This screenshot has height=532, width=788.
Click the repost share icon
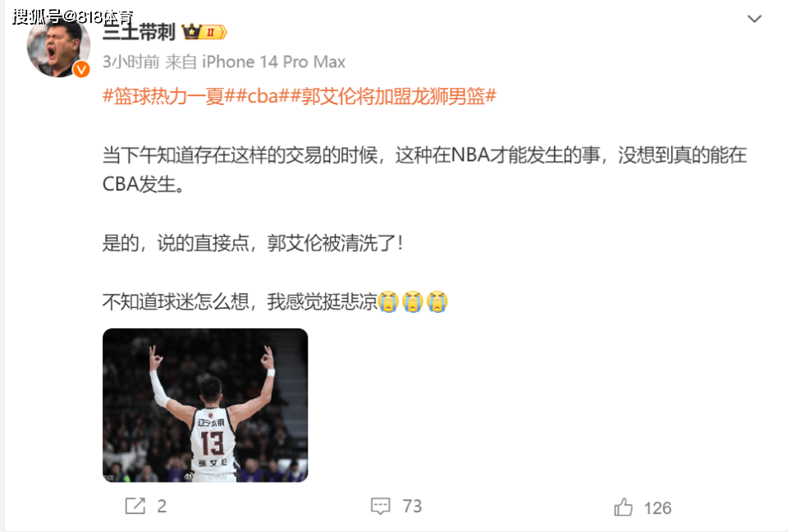point(135,506)
